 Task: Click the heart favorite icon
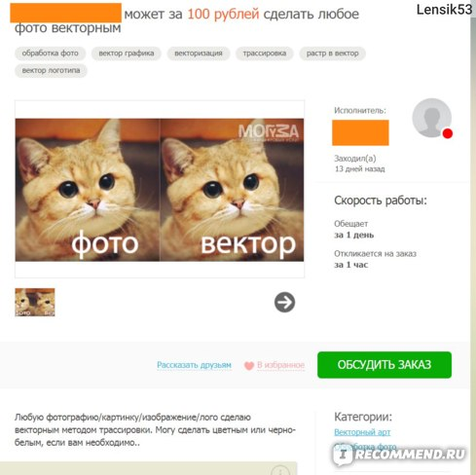pos(249,366)
